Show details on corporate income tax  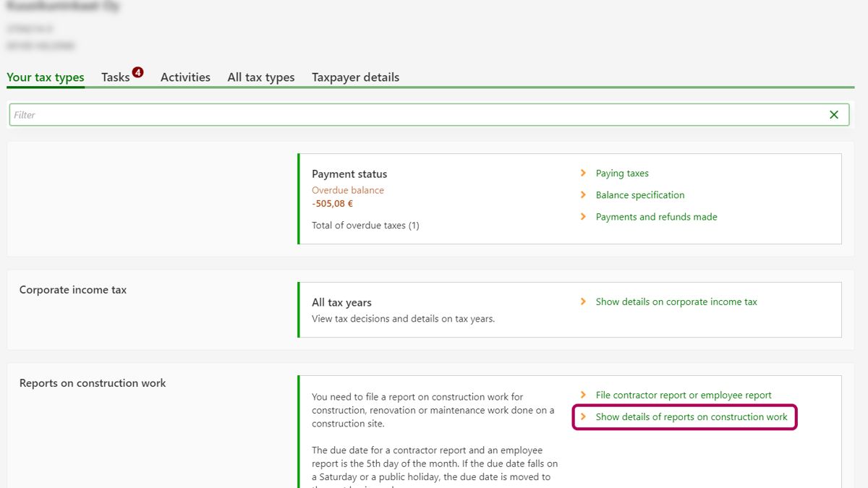coord(676,302)
